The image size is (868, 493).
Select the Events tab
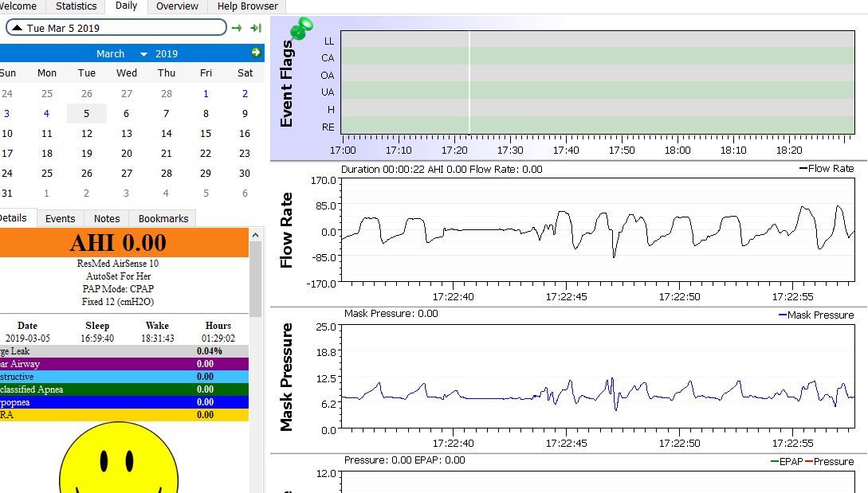click(60, 218)
